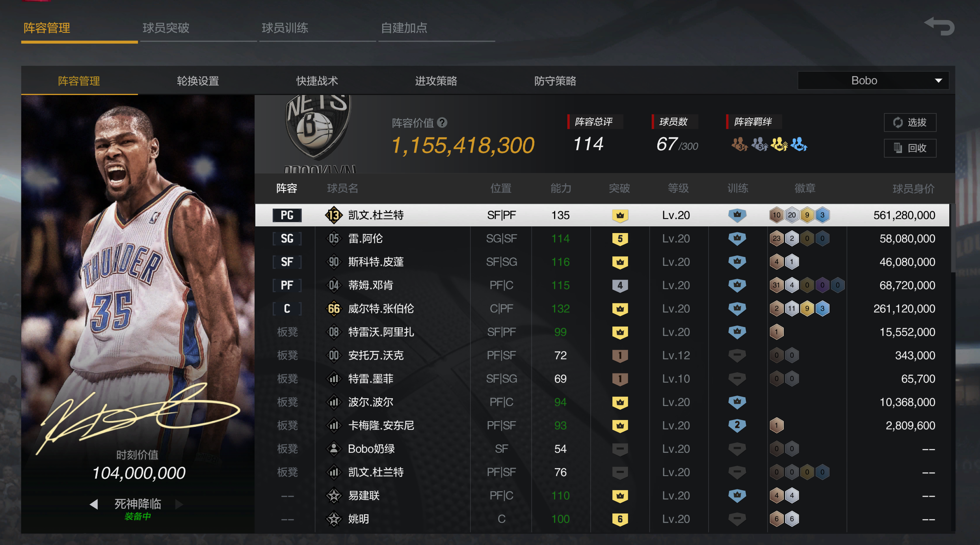Open the 轮换设置 sub-tab
Viewport: 980px width, 545px height.
[x=198, y=81]
